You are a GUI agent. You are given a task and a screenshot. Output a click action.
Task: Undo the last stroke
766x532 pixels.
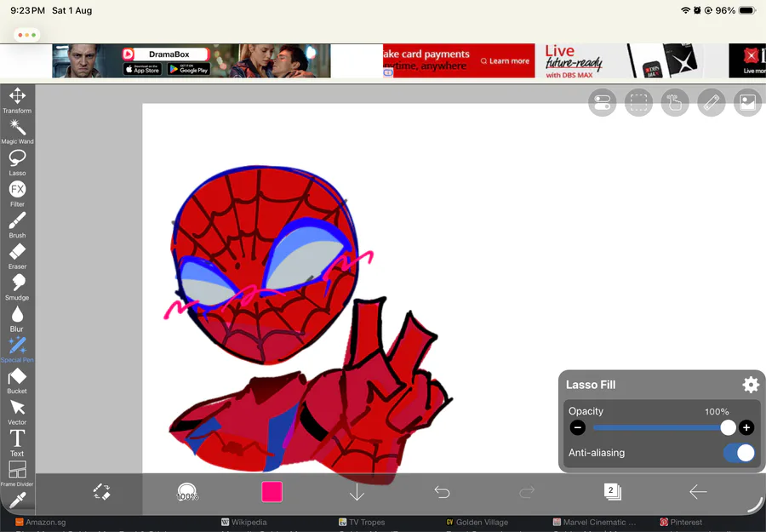442,492
